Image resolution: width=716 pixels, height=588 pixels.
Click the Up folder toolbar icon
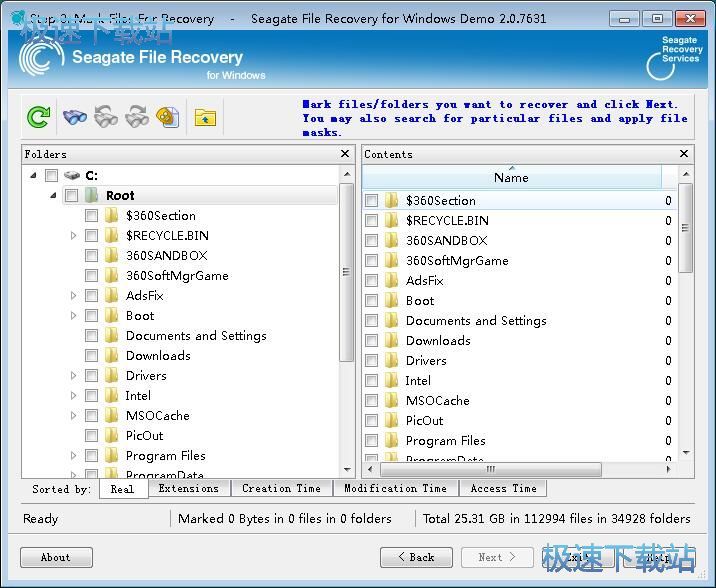[x=205, y=117]
